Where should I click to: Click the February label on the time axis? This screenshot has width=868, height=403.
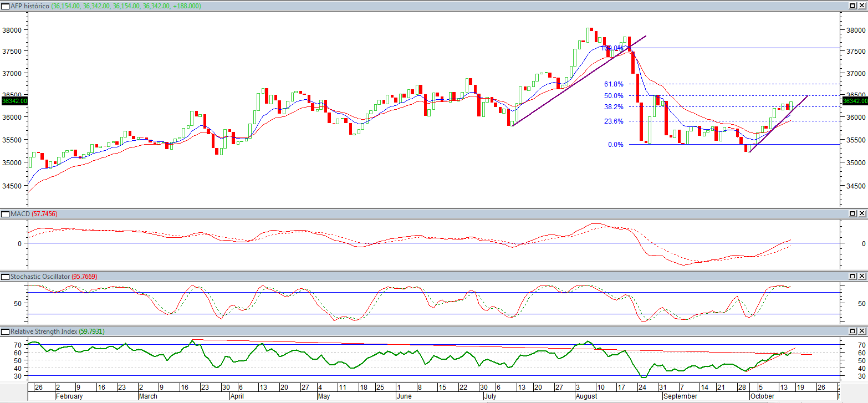(69, 396)
